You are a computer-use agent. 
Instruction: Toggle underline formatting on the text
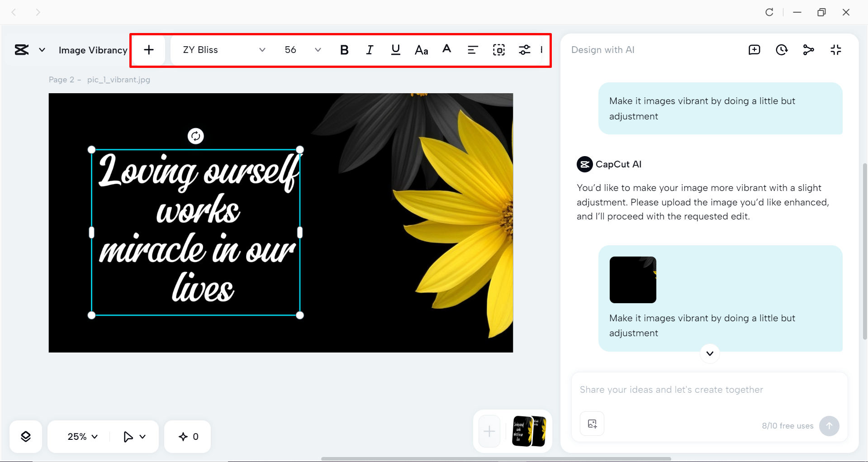(395, 50)
